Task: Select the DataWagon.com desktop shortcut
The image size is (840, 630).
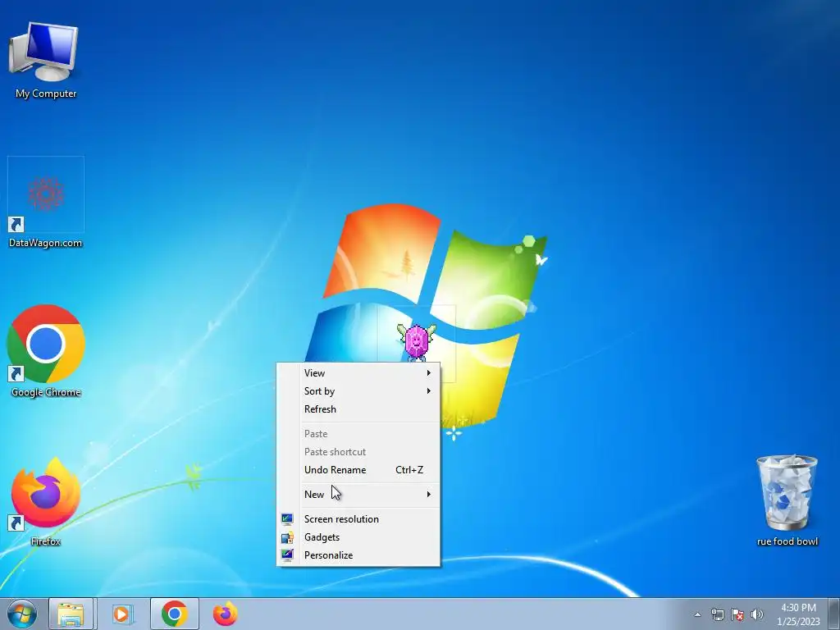Action: [x=46, y=203]
